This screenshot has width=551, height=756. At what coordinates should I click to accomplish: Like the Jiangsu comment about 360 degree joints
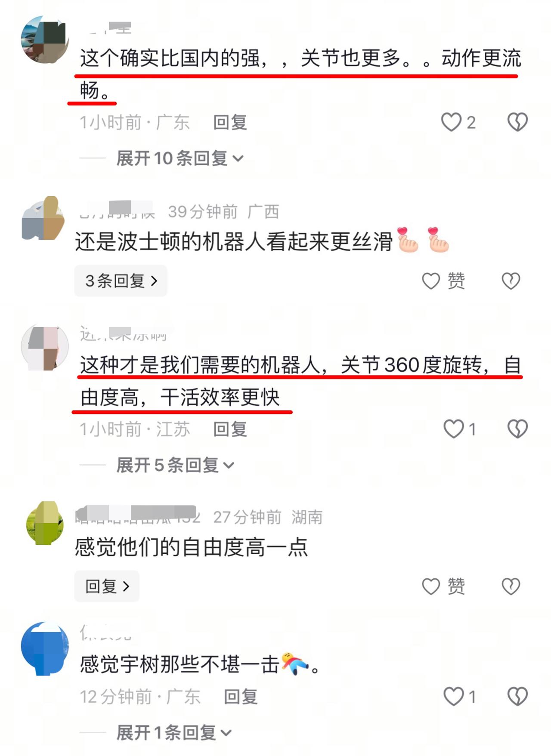[x=454, y=429]
